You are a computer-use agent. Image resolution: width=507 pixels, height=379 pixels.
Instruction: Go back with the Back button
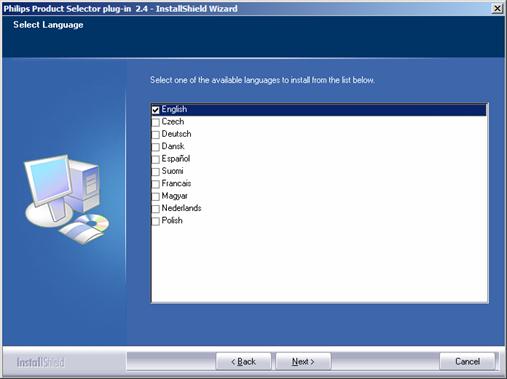point(243,362)
